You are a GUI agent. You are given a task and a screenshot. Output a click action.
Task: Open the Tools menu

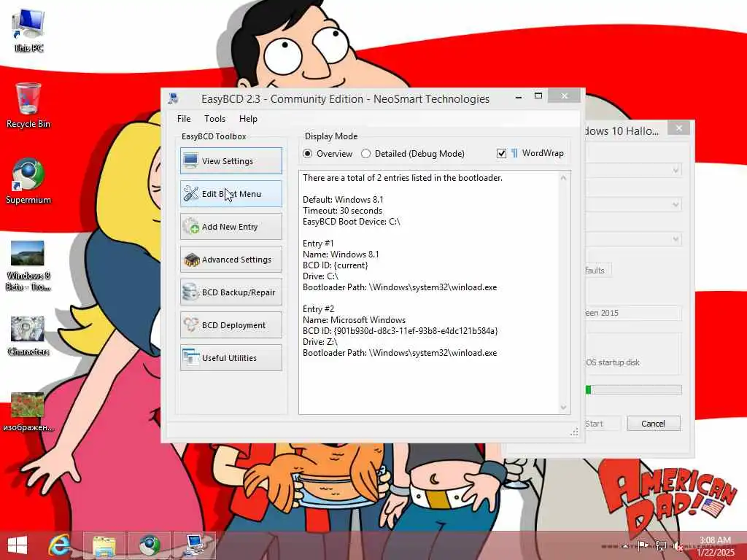[x=215, y=119]
